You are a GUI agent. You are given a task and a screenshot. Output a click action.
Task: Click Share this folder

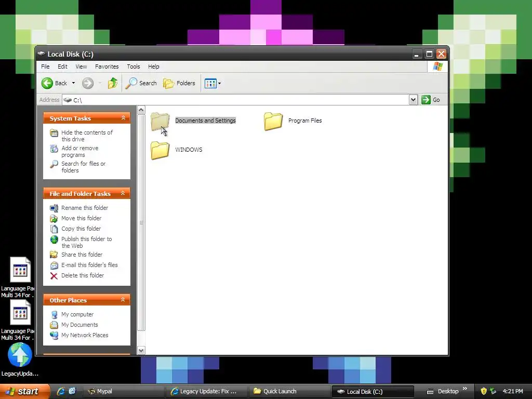tap(82, 255)
